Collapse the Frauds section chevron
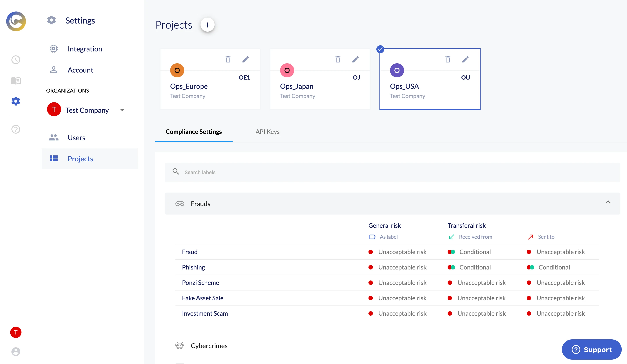Screen dimensions: 627x364 click(608, 202)
